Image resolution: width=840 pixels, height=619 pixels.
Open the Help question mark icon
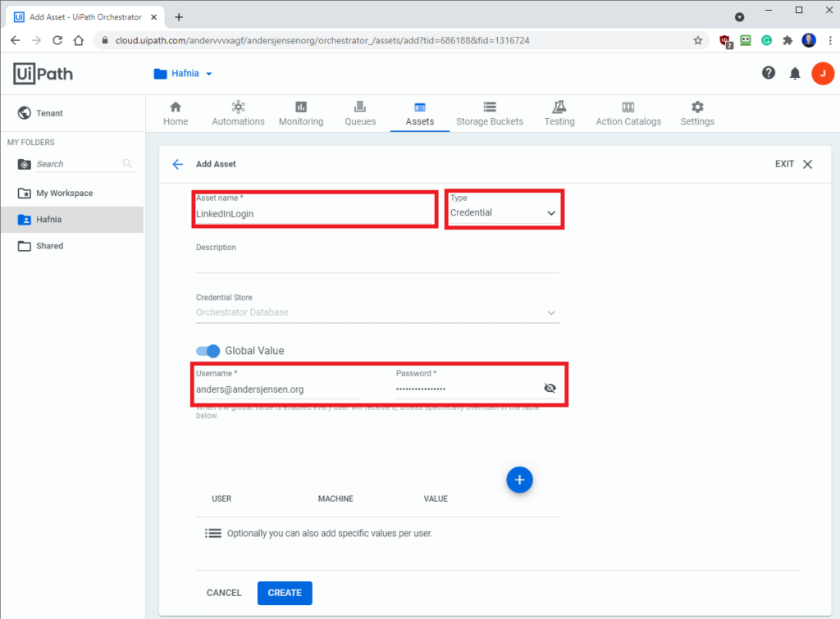point(768,73)
